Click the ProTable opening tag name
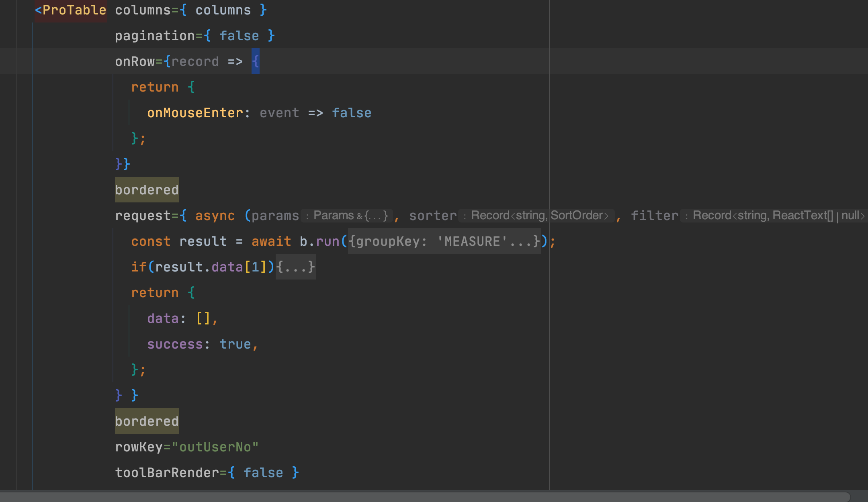 pos(74,10)
